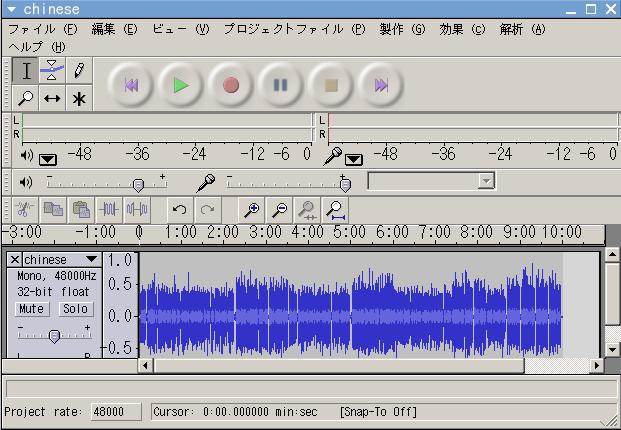
Task: Open the ヘルプ (H) menu
Action: tap(37, 47)
